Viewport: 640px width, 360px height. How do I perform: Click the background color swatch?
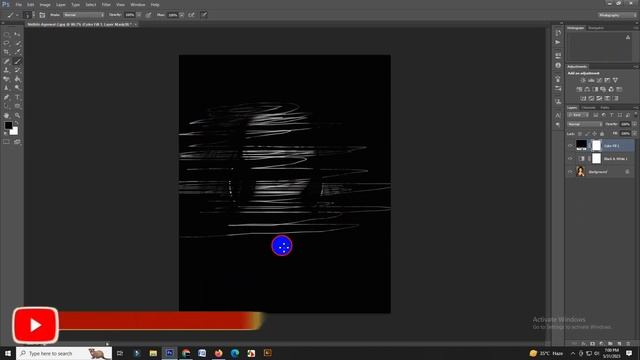[x=15, y=132]
